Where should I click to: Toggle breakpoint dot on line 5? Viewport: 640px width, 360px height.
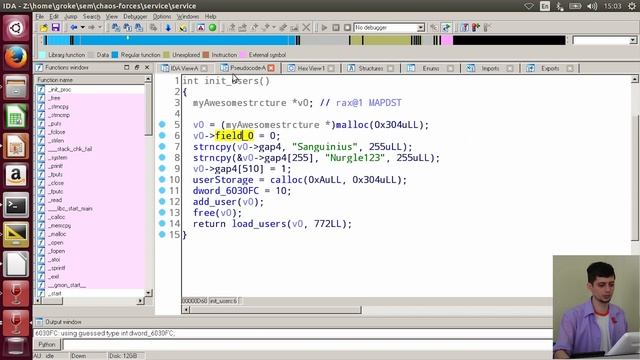[162, 124]
